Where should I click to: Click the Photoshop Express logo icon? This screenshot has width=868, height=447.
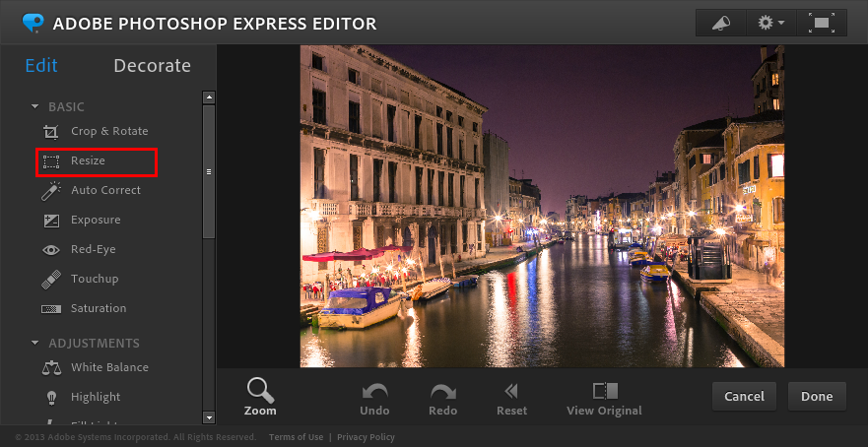tap(33, 23)
